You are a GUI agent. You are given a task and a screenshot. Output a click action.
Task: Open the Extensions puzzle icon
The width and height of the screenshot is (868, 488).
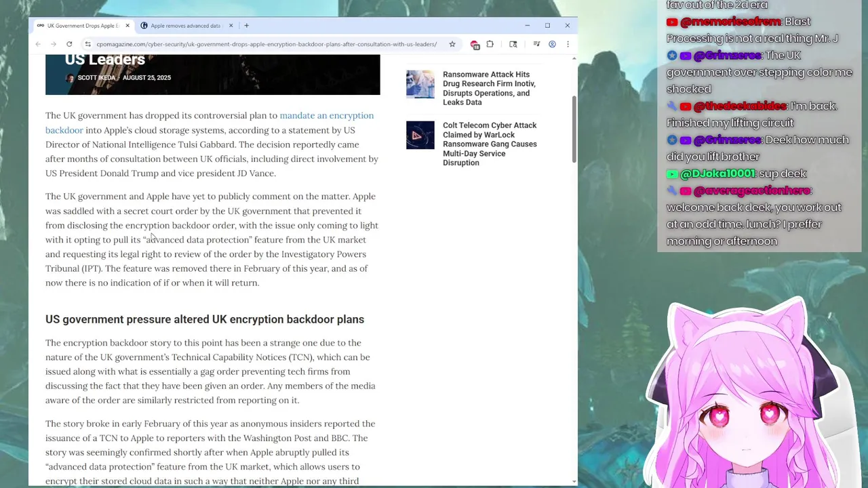490,44
